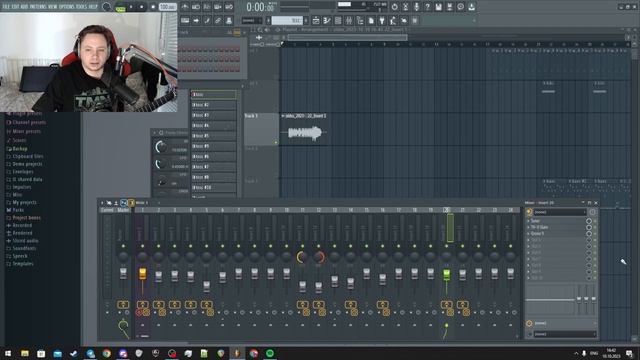Screen dimensions: 640x360
Task: Click the yellow fader of insert 1
Action: click(x=142, y=273)
